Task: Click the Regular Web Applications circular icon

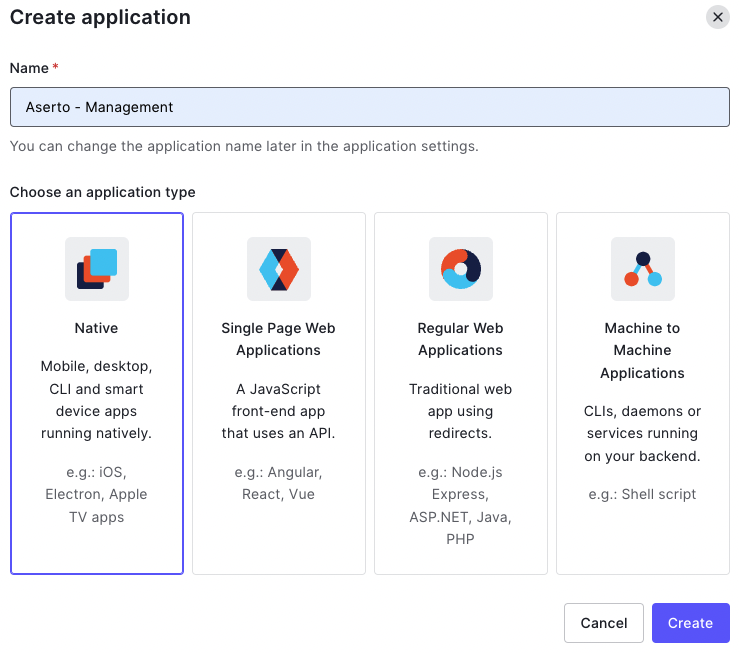Action: point(461,269)
